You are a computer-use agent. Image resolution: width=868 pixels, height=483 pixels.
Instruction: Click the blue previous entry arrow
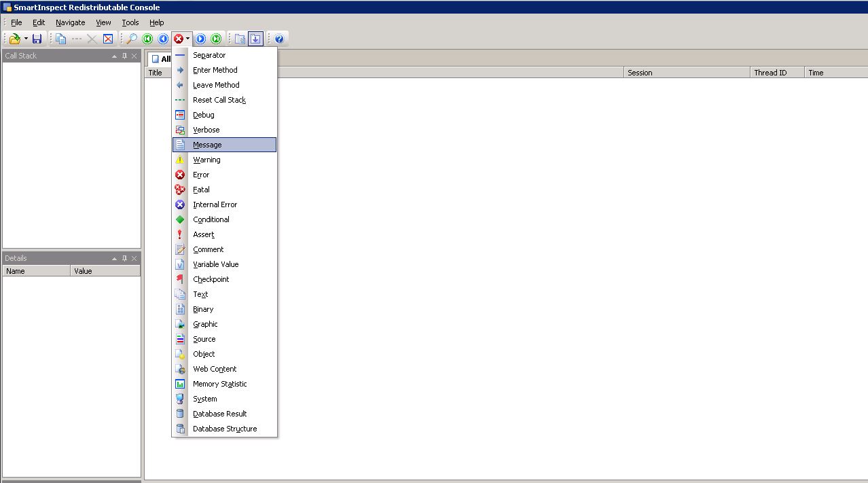163,39
